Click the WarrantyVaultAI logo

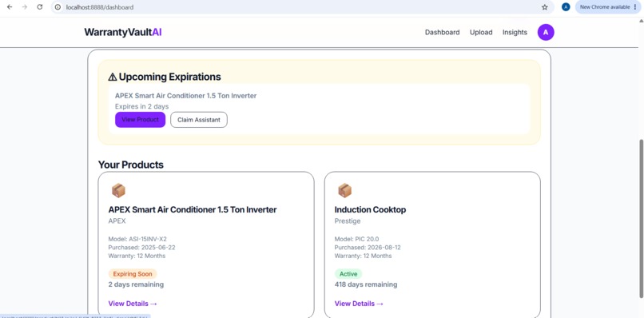click(x=123, y=32)
